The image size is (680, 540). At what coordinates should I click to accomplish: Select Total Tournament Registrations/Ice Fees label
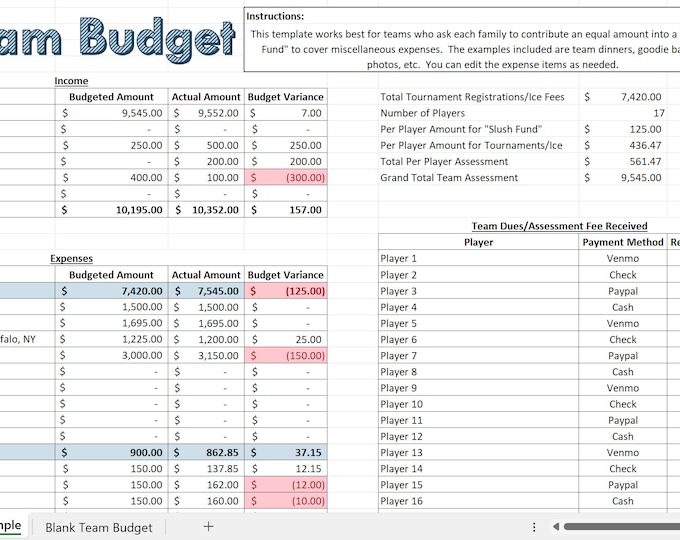point(472,97)
